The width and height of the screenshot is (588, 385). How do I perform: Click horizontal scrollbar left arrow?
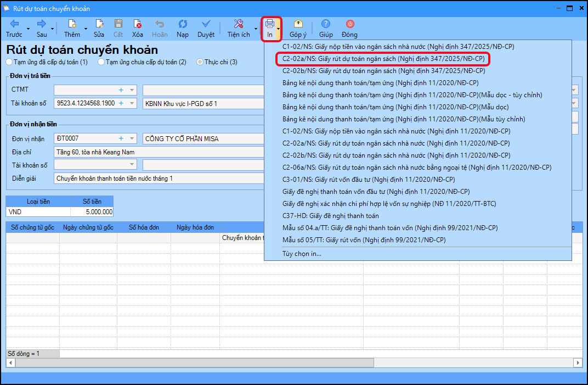pos(10,363)
